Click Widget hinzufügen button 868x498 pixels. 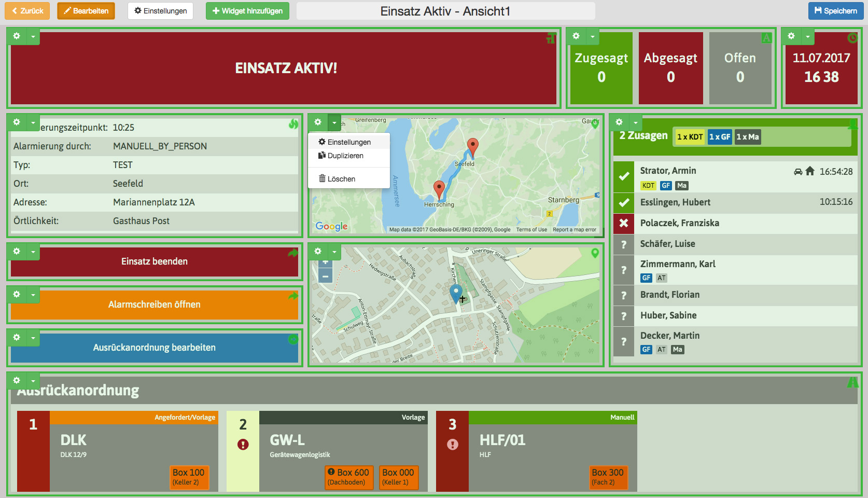click(247, 11)
